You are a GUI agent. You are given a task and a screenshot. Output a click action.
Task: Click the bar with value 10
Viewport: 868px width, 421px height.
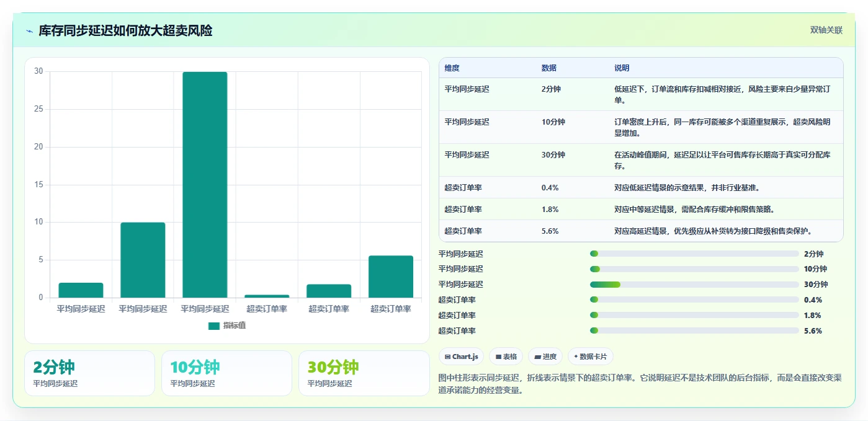(x=143, y=260)
